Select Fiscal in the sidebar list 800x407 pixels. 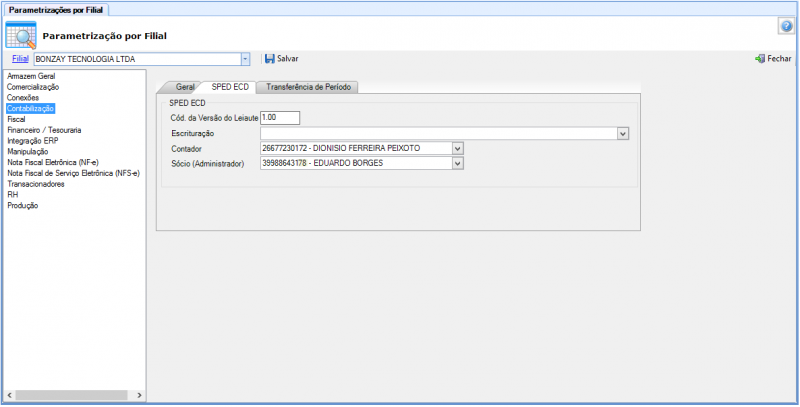tap(16, 119)
